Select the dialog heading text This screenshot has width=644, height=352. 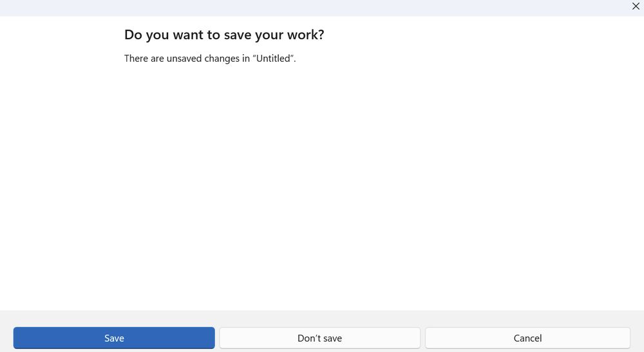coord(223,35)
